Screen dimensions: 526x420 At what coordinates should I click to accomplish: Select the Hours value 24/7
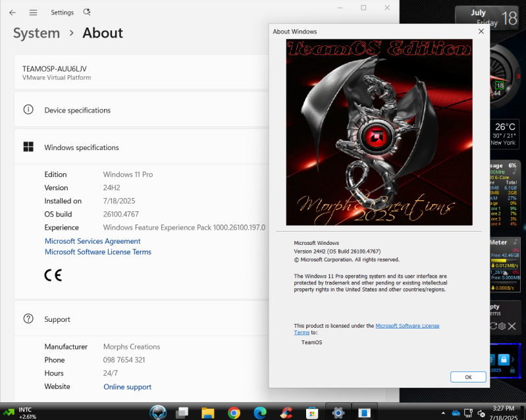[x=111, y=373]
